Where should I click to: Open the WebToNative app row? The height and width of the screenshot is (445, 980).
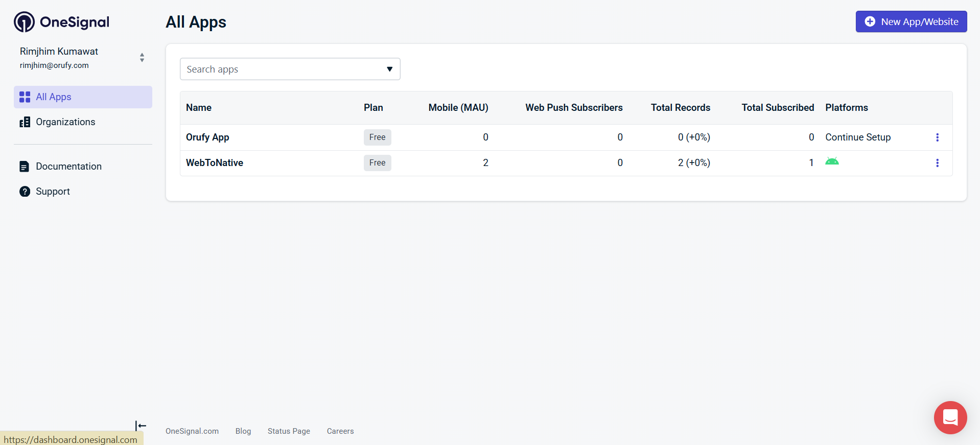click(566, 163)
